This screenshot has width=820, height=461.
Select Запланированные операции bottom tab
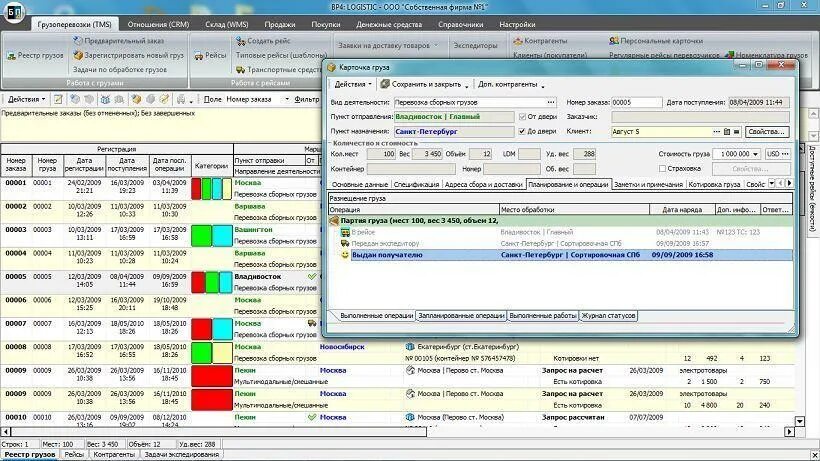coord(461,316)
